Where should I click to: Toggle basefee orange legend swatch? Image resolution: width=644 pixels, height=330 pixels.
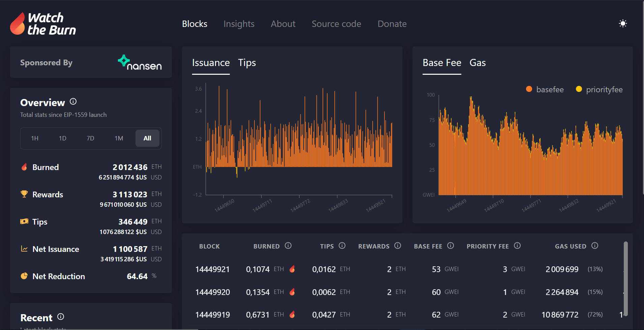(x=529, y=89)
